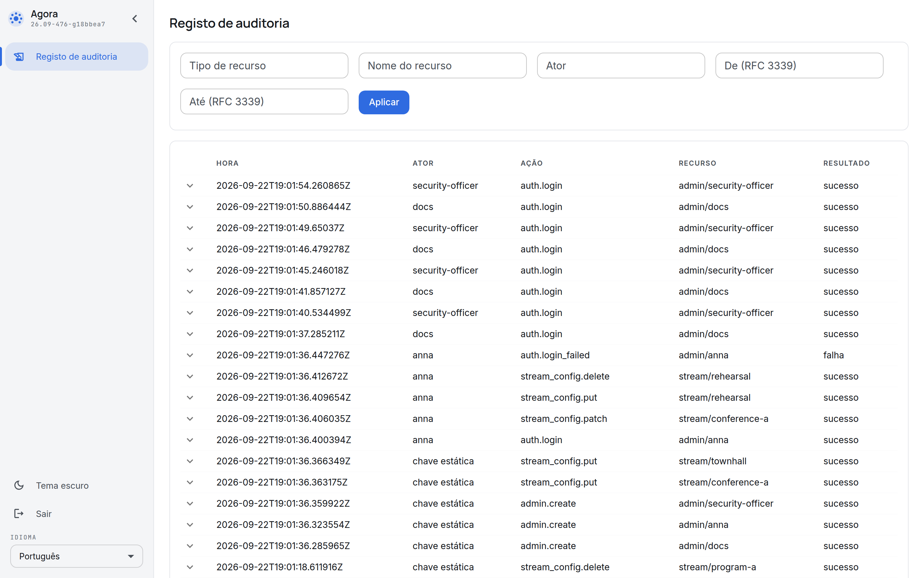Expand the auth.login_failed row chevron
Screen dimensions: 924x578
190,355
